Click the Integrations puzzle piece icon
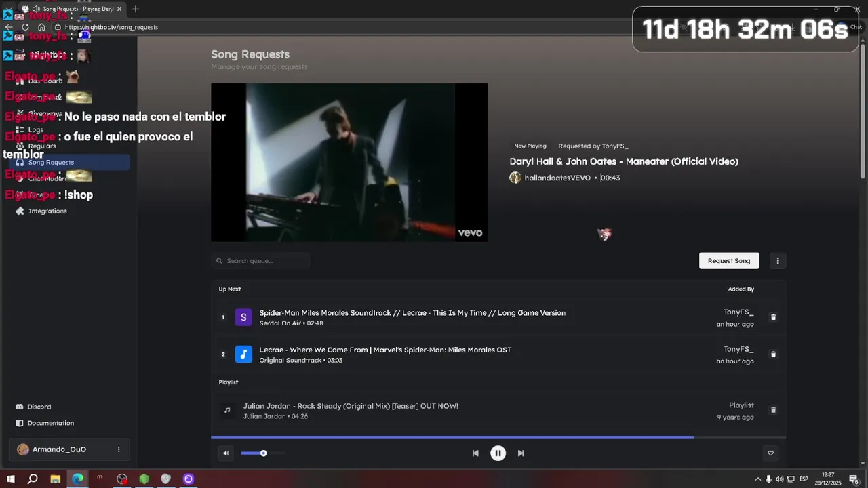 coord(20,211)
